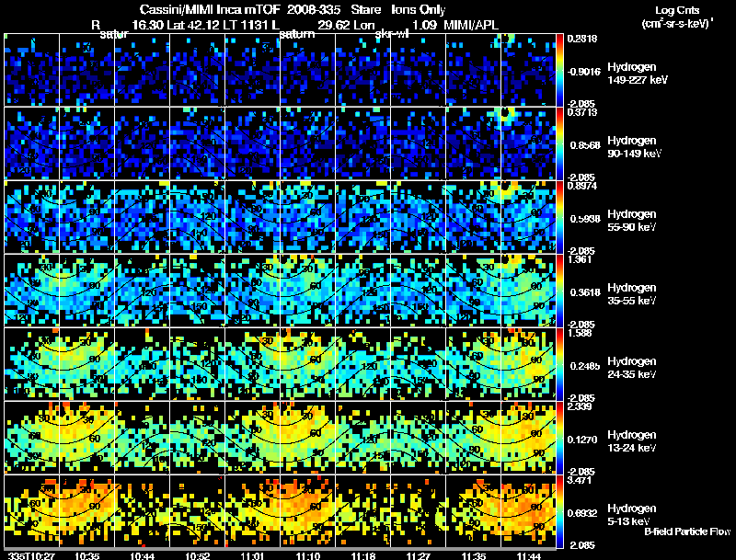The image size is (736, 560).
Task: Click the 0.2818 colorbar maximum value
Action: click(x=582, y=39)
